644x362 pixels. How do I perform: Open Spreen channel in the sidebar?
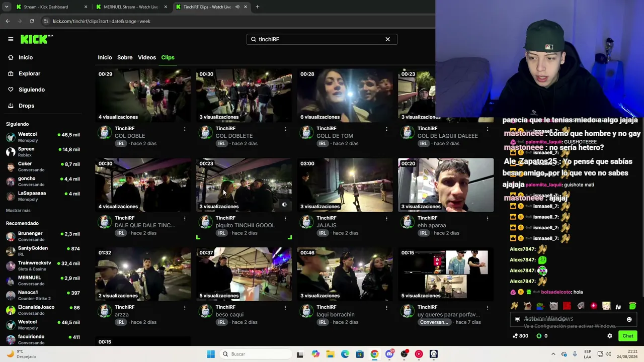click(43, 152)
